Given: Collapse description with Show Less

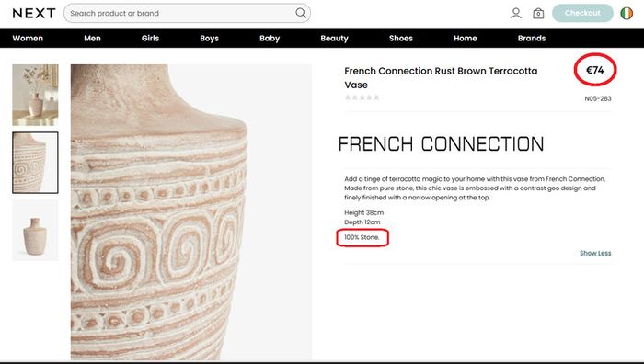Looking at the screenshot, I should [x=595, y=253].
